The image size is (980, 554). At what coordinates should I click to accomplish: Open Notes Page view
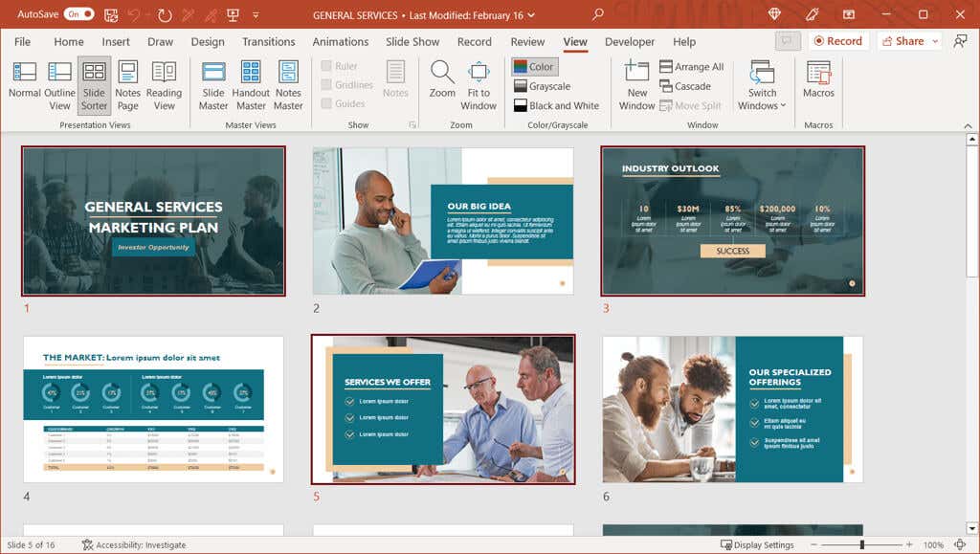[129, 84]
